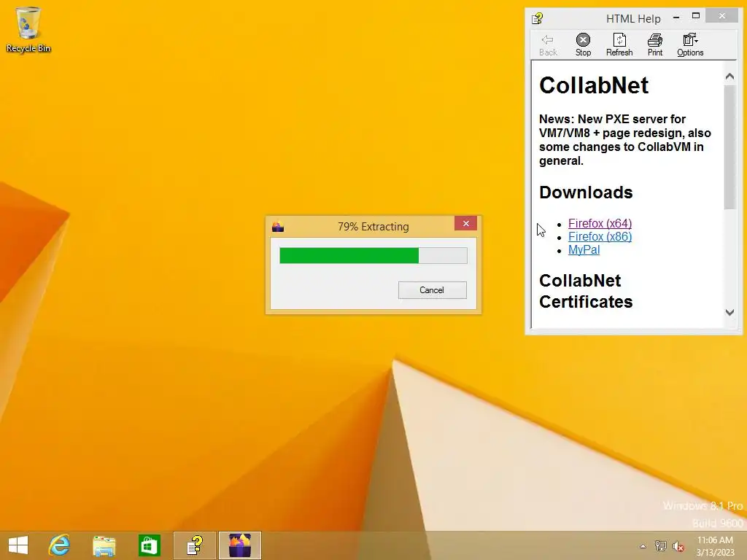
Task: Switch to the extractor taskbar button
Action: pos(239,545)
